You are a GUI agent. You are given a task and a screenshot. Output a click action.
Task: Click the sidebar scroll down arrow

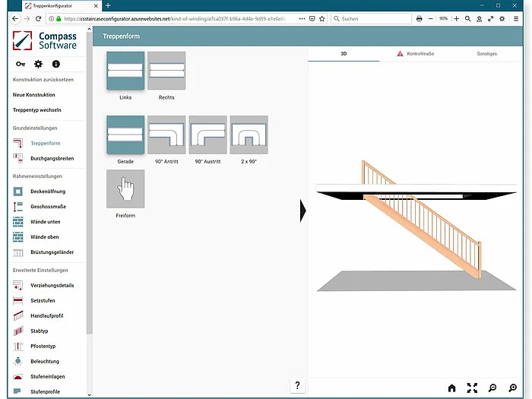(x=89, y=394)
